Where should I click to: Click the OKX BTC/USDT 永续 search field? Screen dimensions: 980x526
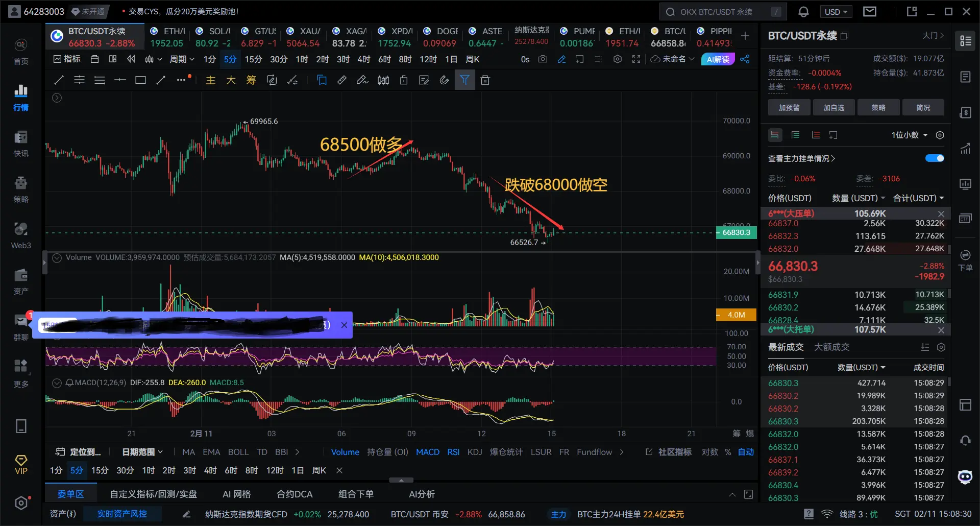point(723,12)
